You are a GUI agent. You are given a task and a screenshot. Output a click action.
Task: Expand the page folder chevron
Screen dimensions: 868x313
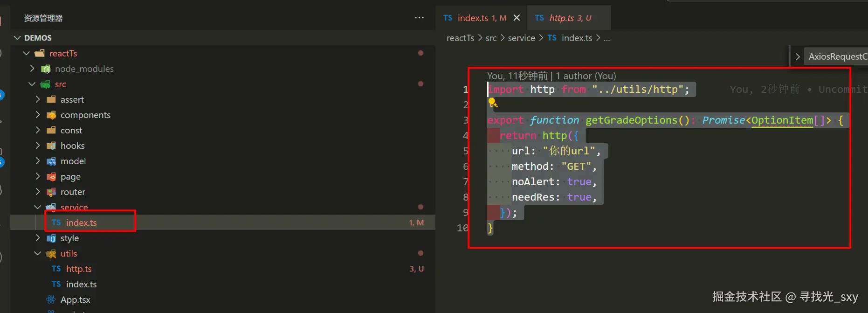point(38,176)
